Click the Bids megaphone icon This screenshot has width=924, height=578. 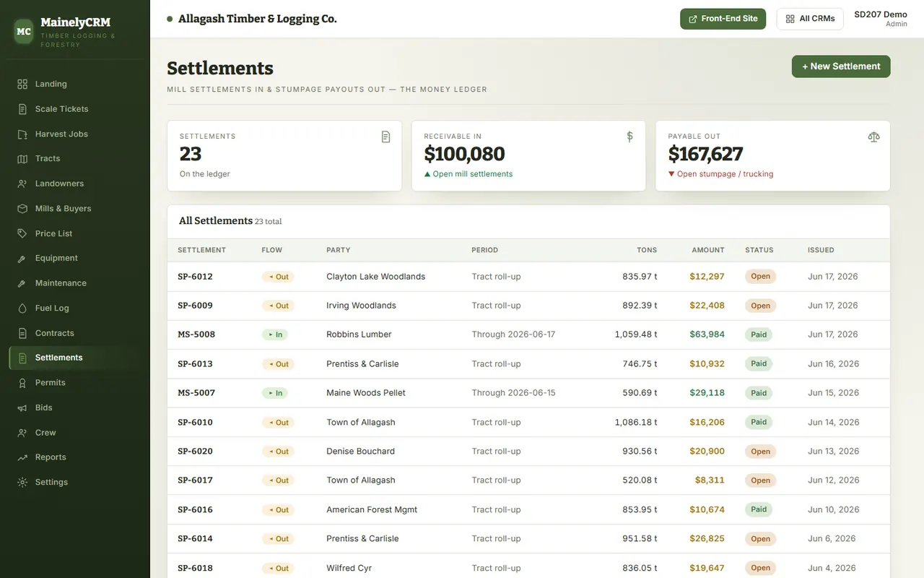[22, 407]
